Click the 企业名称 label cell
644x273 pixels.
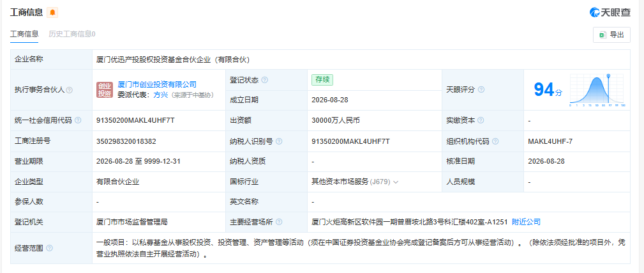point(52,59)
